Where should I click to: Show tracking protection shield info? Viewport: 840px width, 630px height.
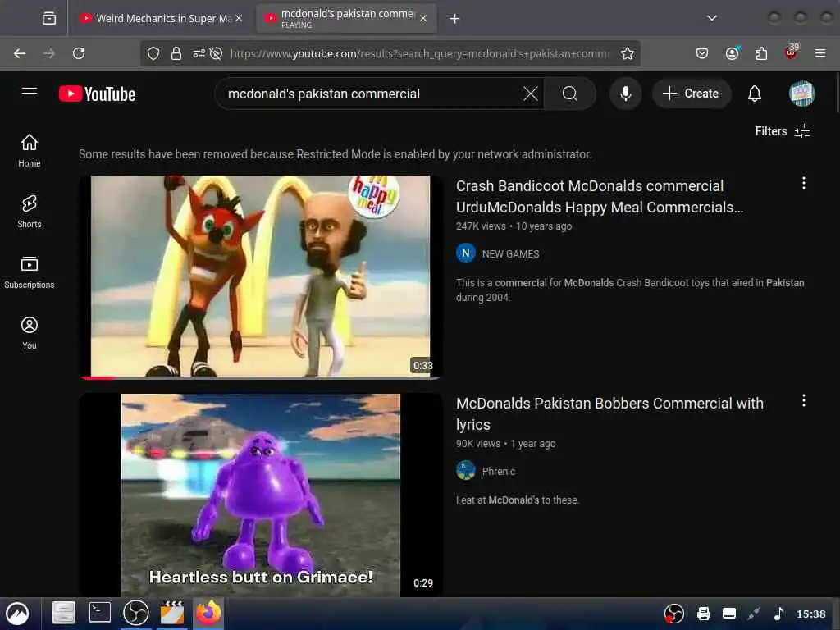(153, 53)
